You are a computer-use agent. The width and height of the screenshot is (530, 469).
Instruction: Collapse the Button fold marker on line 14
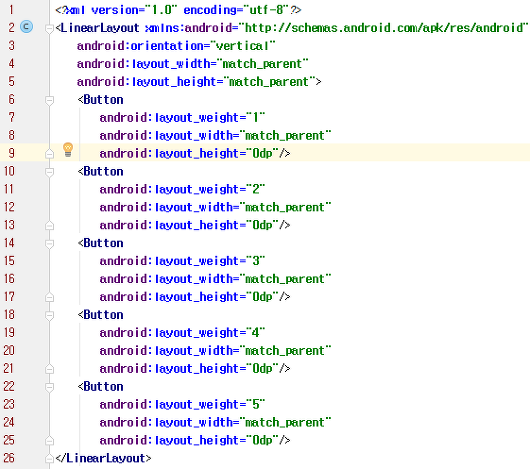[49, 244]
